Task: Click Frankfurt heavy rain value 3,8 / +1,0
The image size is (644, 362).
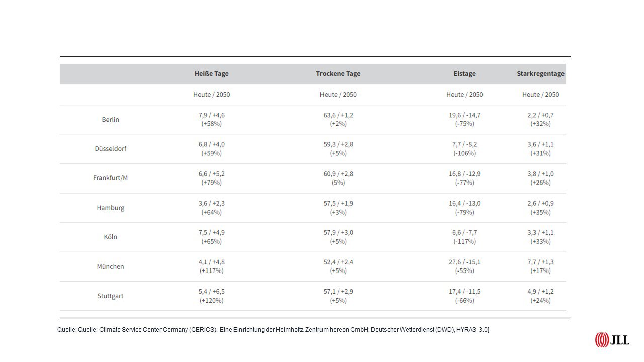Action: click(x=541, y=173)
